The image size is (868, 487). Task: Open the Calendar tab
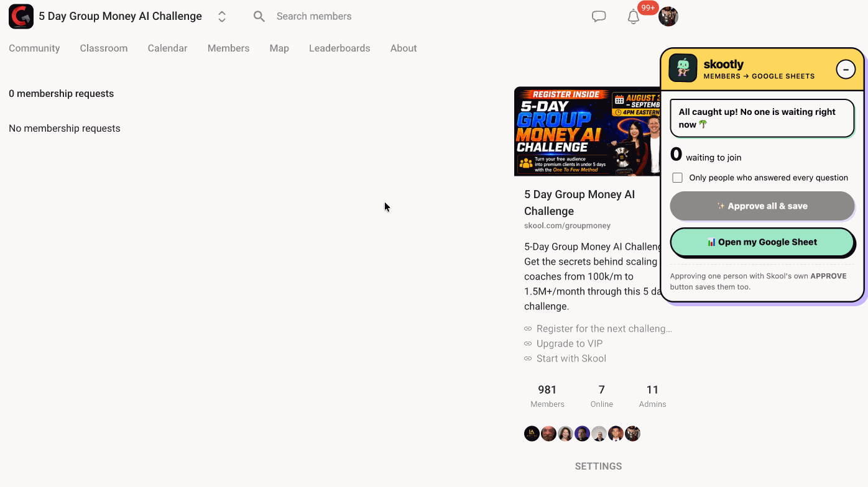[x=167, y=48]
